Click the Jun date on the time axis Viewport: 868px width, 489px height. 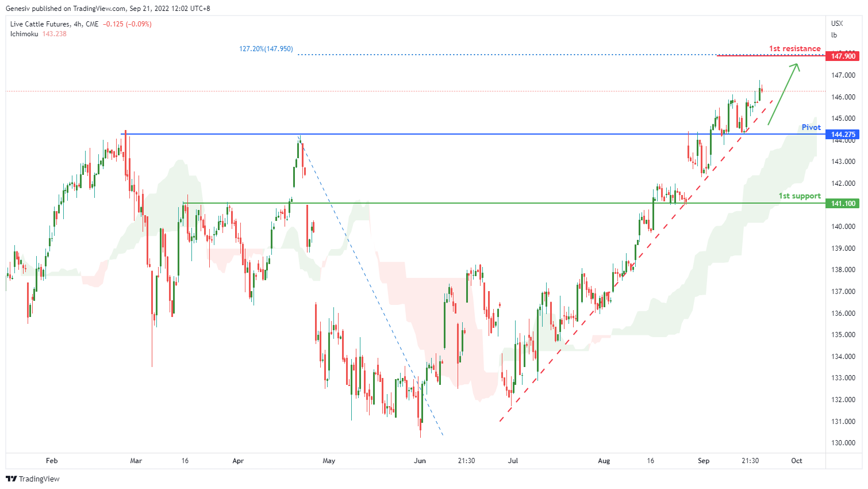pos(420,461)
